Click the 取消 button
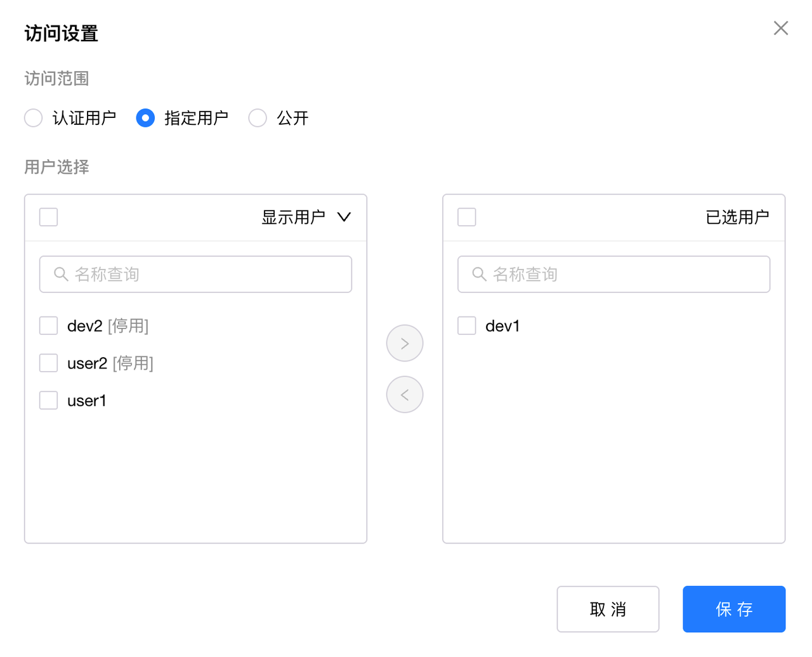This screenshot has width=812, height=657. (x=608, y=609)
